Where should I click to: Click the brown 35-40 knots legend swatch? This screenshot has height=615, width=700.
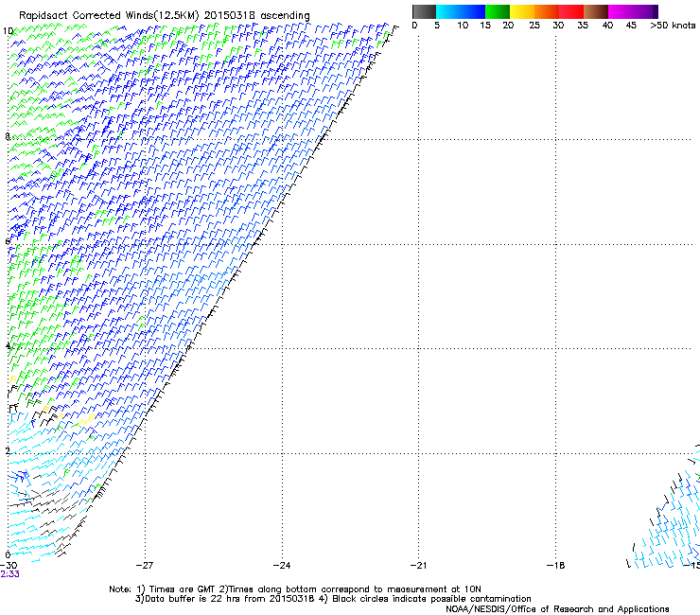click(596, 11)
